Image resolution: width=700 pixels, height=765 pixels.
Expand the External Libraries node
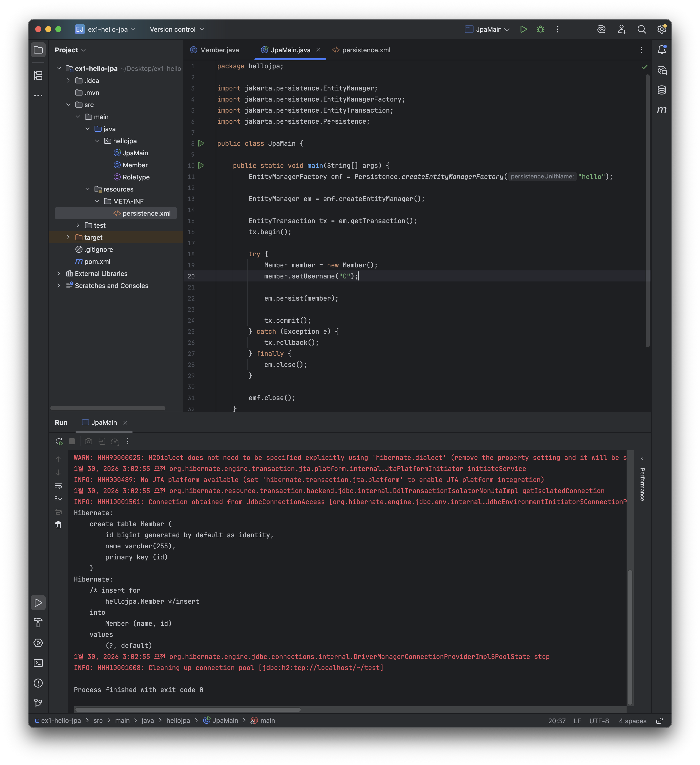[59, 274]
